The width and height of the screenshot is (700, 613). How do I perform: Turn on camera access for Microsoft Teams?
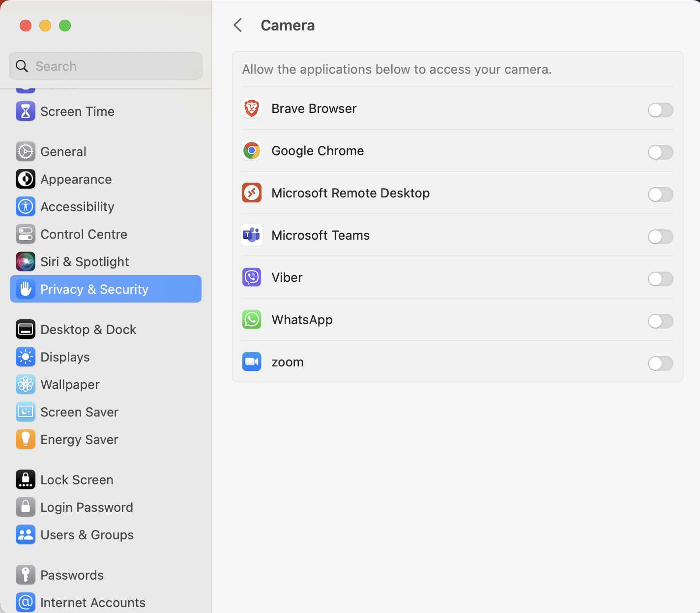tap(660, 237)
